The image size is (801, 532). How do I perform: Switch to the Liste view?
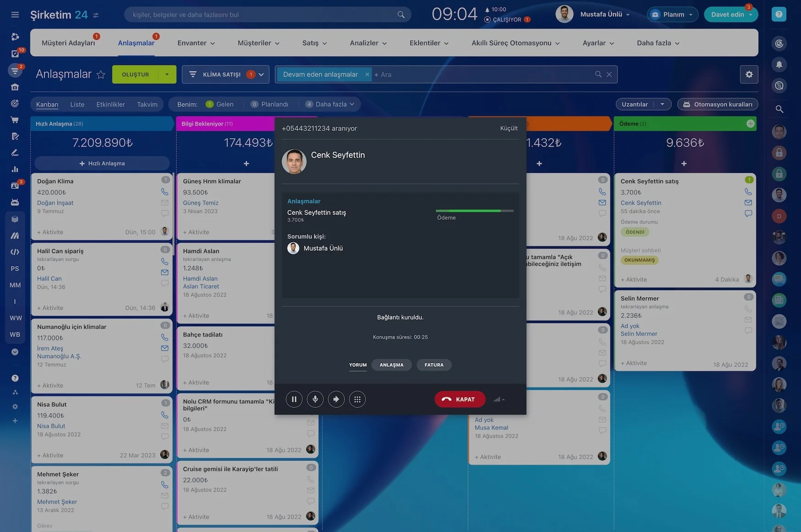point(77,104)
